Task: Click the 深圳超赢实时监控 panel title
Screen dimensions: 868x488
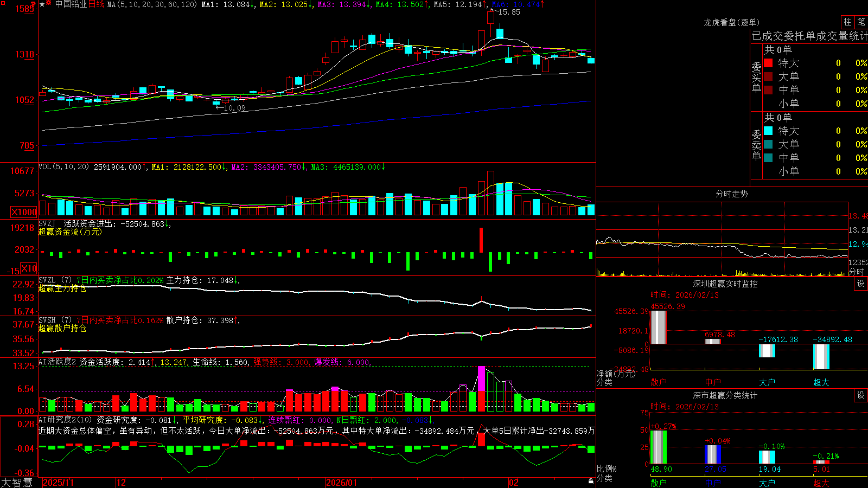Action: 725,284
